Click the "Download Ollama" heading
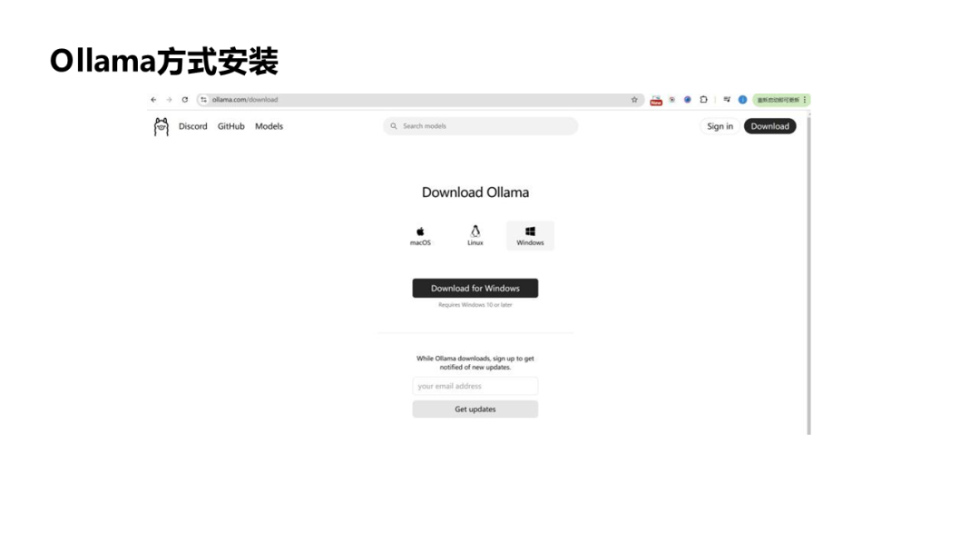This screenshot has width=980, height=552. (475, 192)
